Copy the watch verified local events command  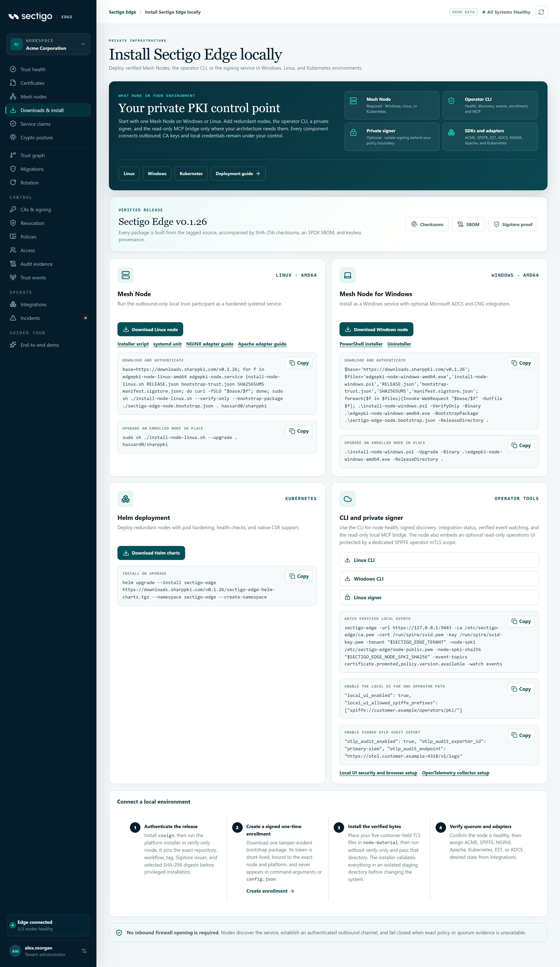click(x=521, y=621)
